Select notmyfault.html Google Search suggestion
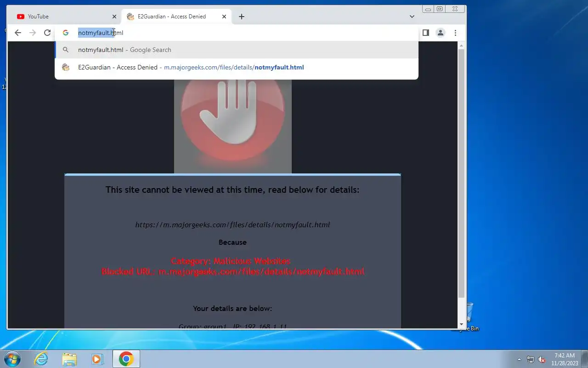Image resolution: width=588 pixels, height=368 pixels. tap(237, 50)
